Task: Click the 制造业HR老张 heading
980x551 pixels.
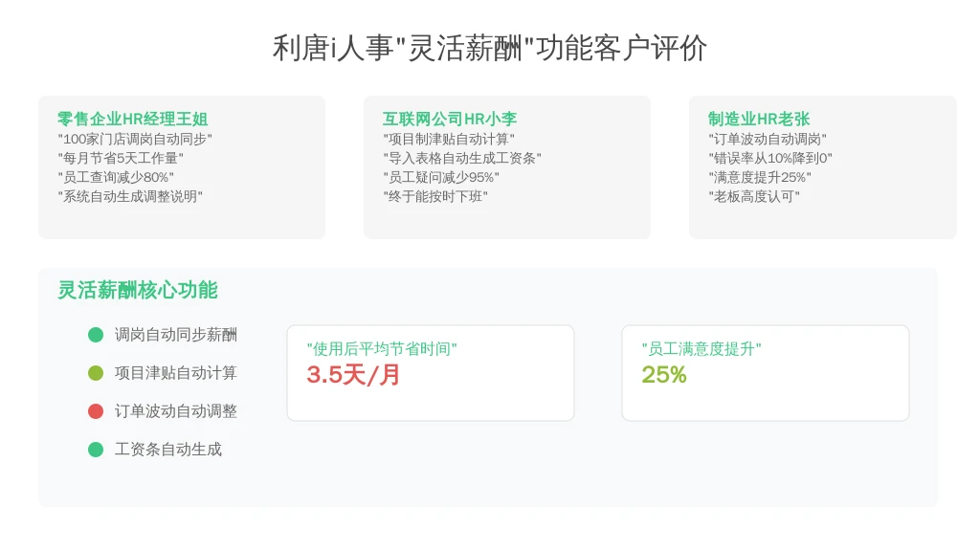Action: click(x=759, y=119)
